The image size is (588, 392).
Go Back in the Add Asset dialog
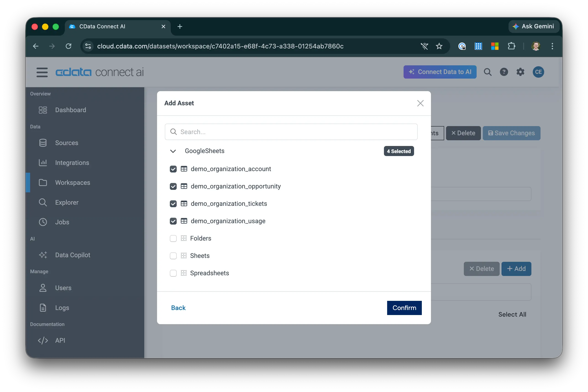pyautogui.click(x=178, y=308)
